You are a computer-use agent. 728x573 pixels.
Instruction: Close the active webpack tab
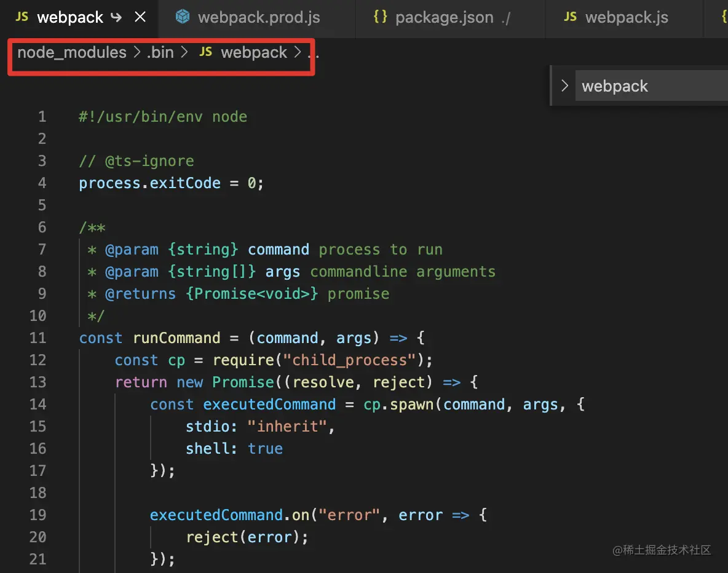point(140,17)
